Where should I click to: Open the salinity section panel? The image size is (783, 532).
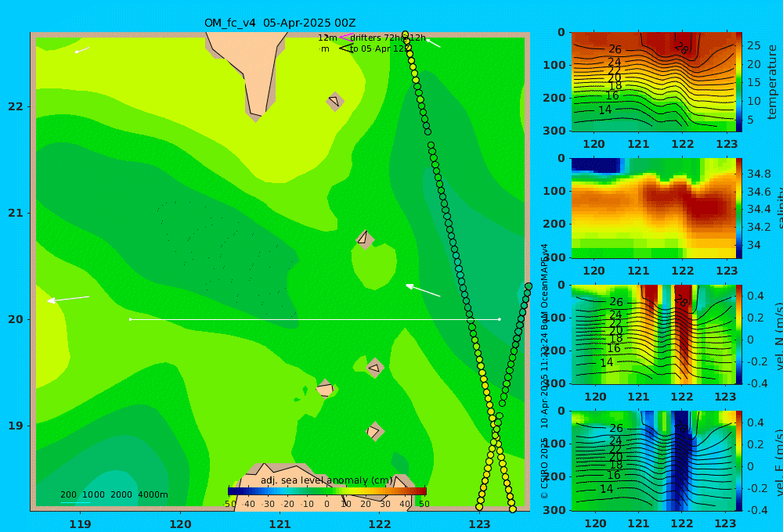click(654, 208)
